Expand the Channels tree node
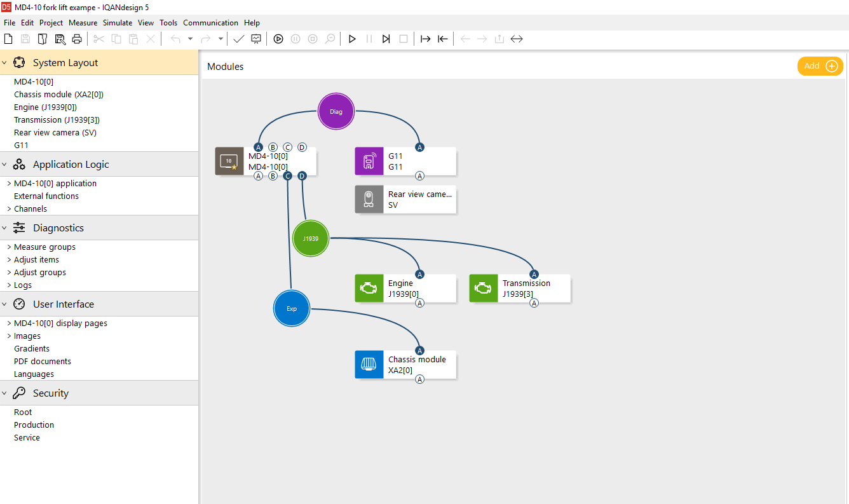 pos(9,208)
